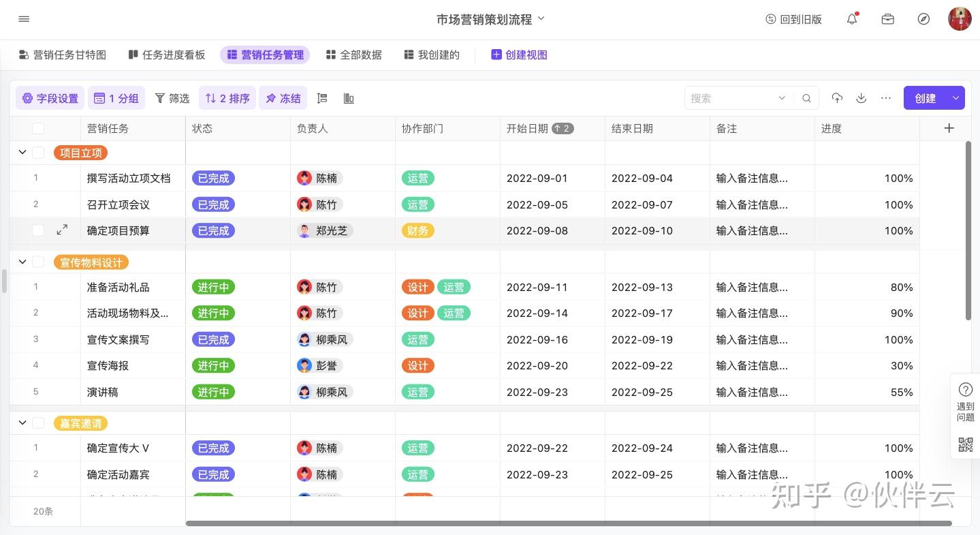The width and height of the screenshot is (980, 535).
Task: Add a new column with plus icon
Action: coord(949,128)
